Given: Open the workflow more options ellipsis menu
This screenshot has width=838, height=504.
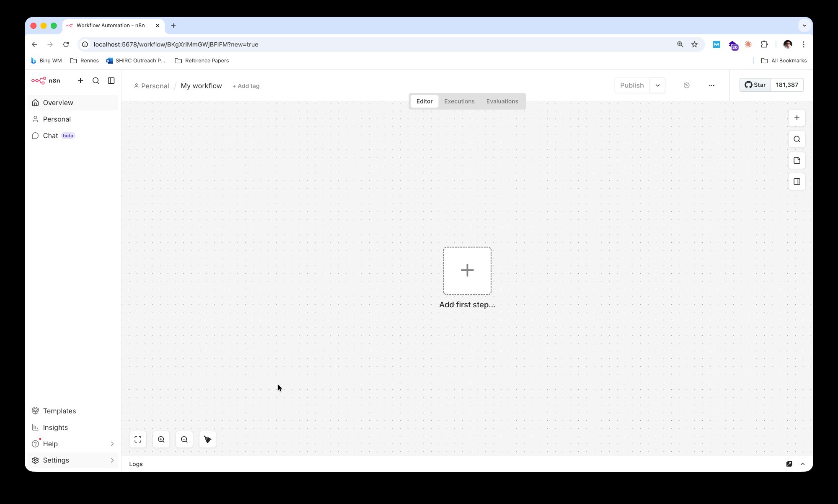Looking at the screenshot, I should [712, 85].
